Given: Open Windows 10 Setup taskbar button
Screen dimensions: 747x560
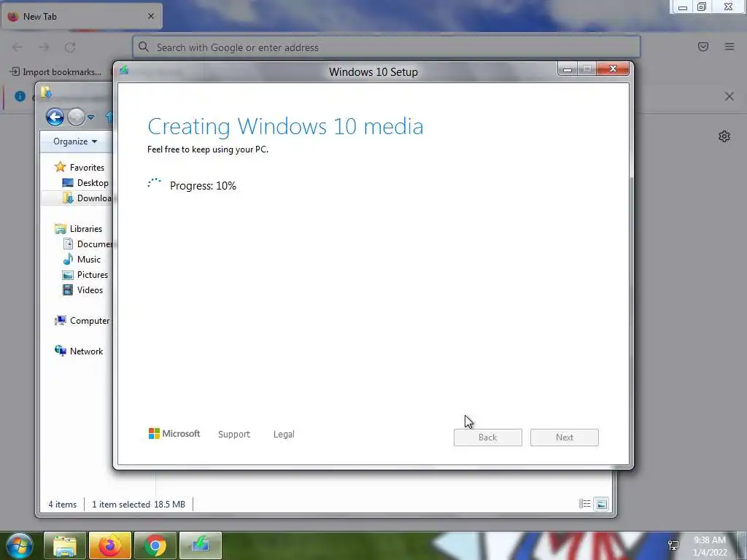Looking at the screenshot, I should (x=201, y=545).
